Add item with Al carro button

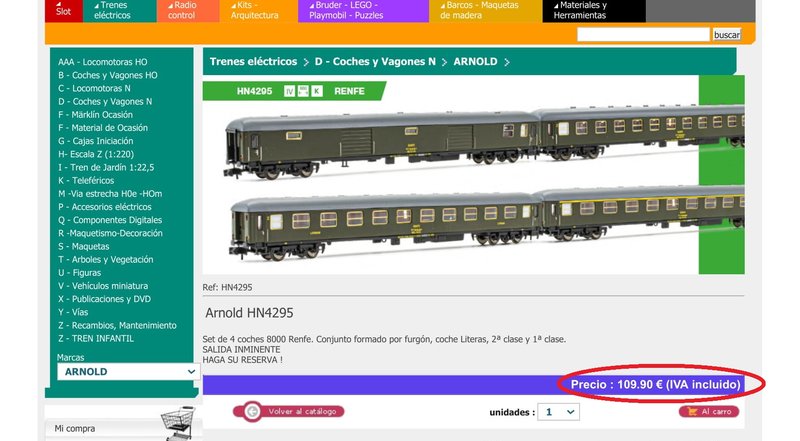709,411
